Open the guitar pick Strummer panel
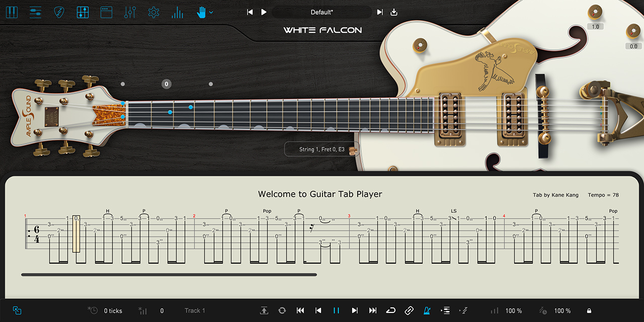 point(59,12)
